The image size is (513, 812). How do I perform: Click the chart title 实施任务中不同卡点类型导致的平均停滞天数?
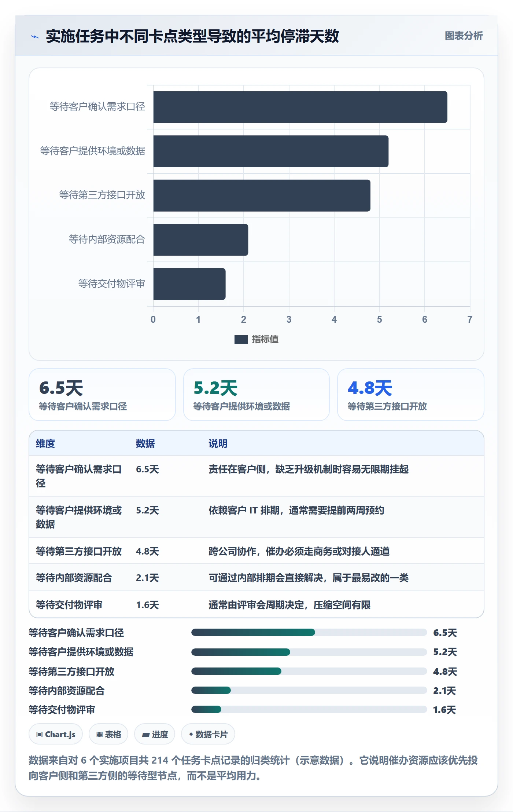192,36
